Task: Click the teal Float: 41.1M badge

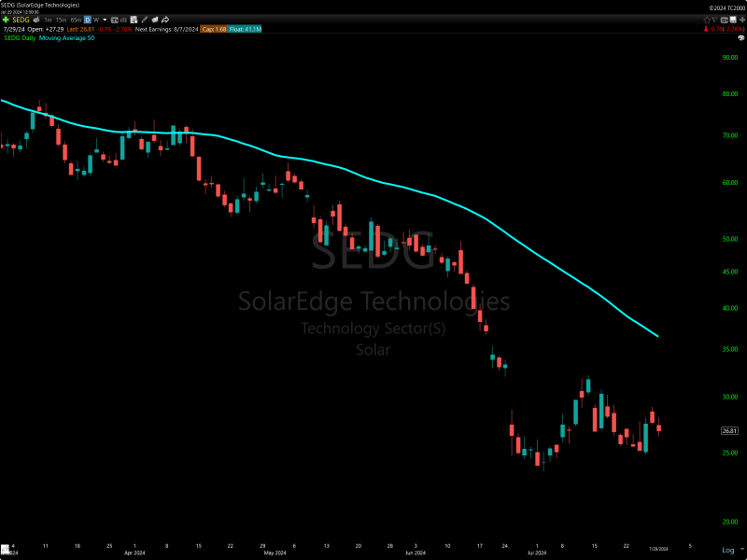Action: pos(245,29)
